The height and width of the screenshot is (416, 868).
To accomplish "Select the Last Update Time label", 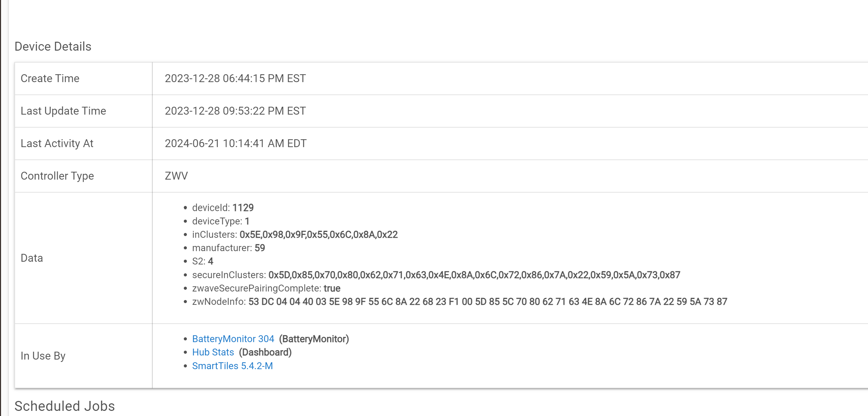I will [63, 111].
